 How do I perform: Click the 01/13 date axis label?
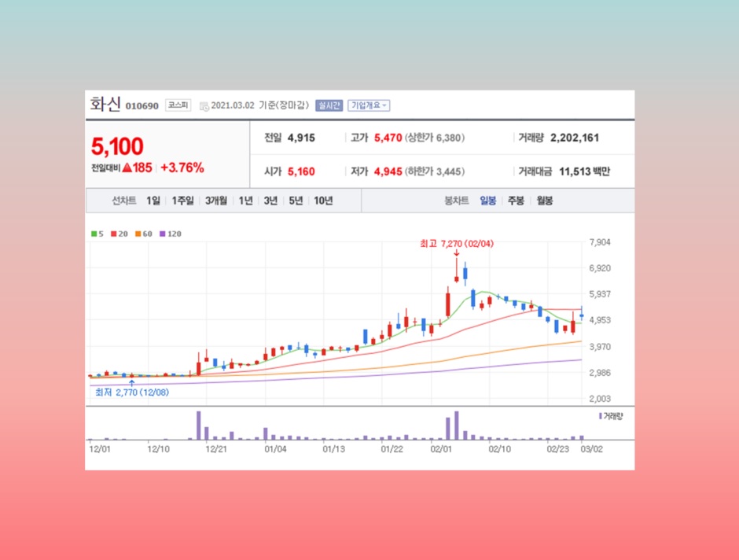coord(333,449)
